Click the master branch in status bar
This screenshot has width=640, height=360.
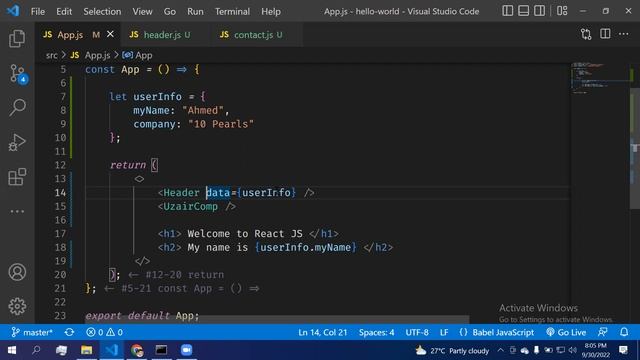click(x=32, y=332)
